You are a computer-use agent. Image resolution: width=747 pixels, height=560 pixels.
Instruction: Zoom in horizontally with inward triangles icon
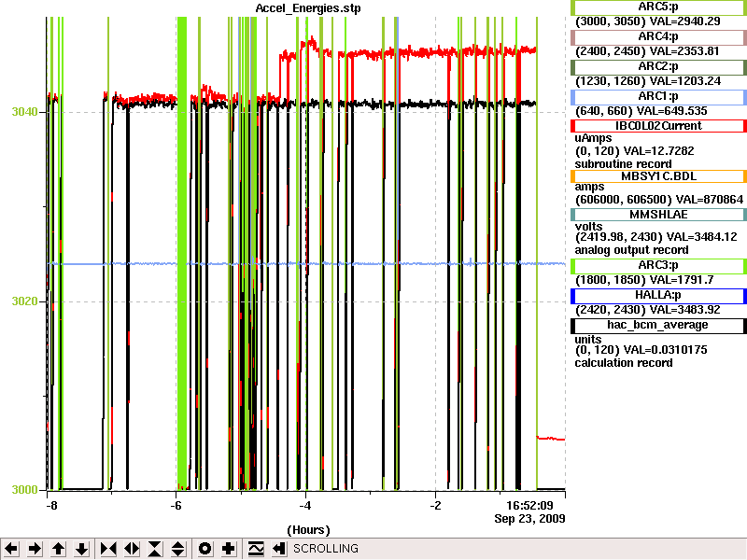point(108,549)
